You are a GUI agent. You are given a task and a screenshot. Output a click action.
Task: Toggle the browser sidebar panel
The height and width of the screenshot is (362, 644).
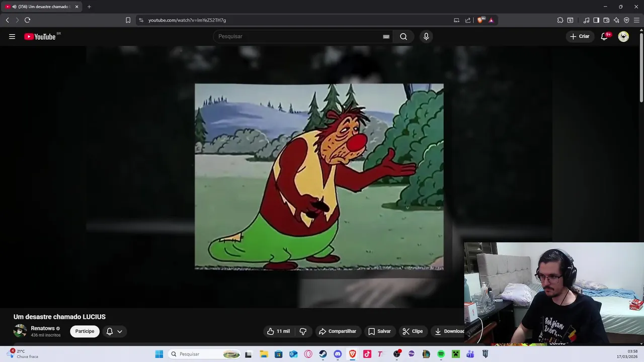click(596, 20)
